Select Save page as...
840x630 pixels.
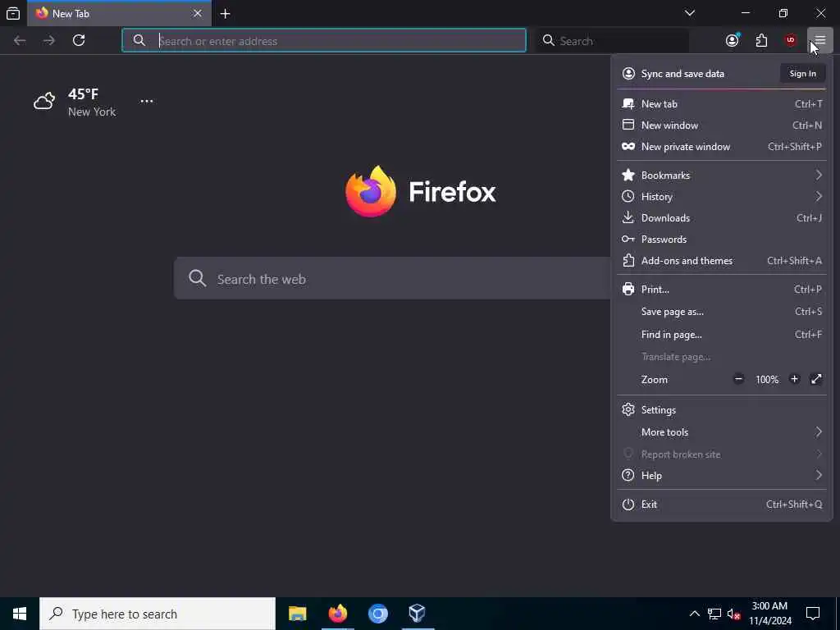722,312
